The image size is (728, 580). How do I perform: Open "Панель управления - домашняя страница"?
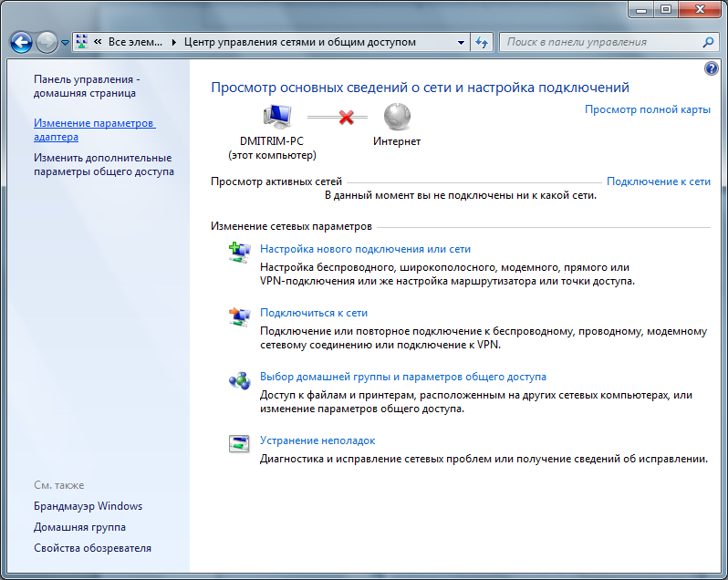[87, 87]
